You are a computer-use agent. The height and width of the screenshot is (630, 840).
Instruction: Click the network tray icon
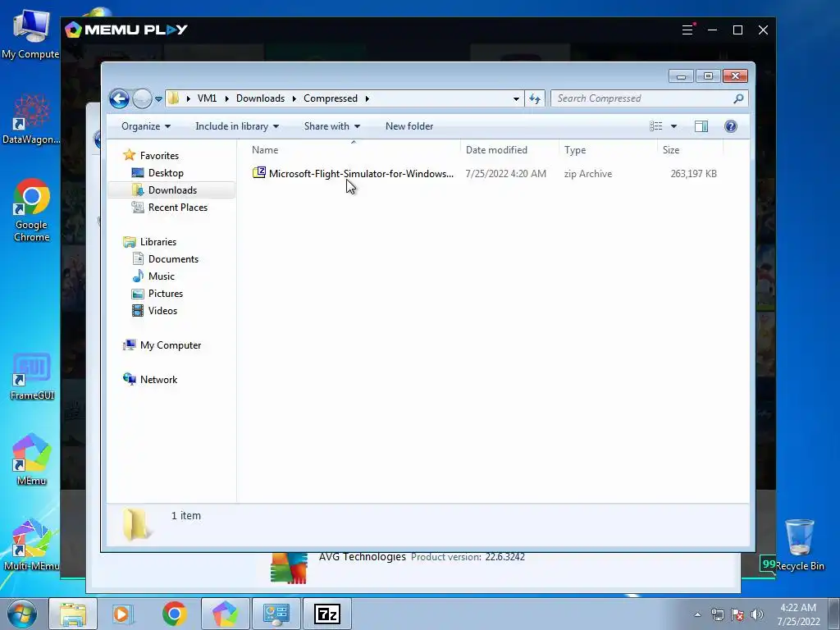click(x=717, y=614)
